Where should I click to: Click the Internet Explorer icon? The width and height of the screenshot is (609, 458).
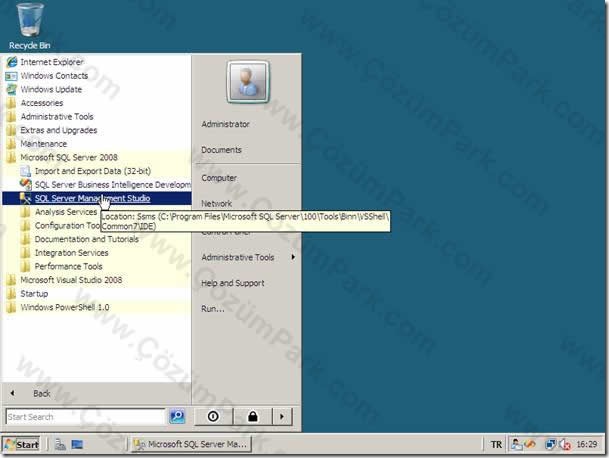12,62
